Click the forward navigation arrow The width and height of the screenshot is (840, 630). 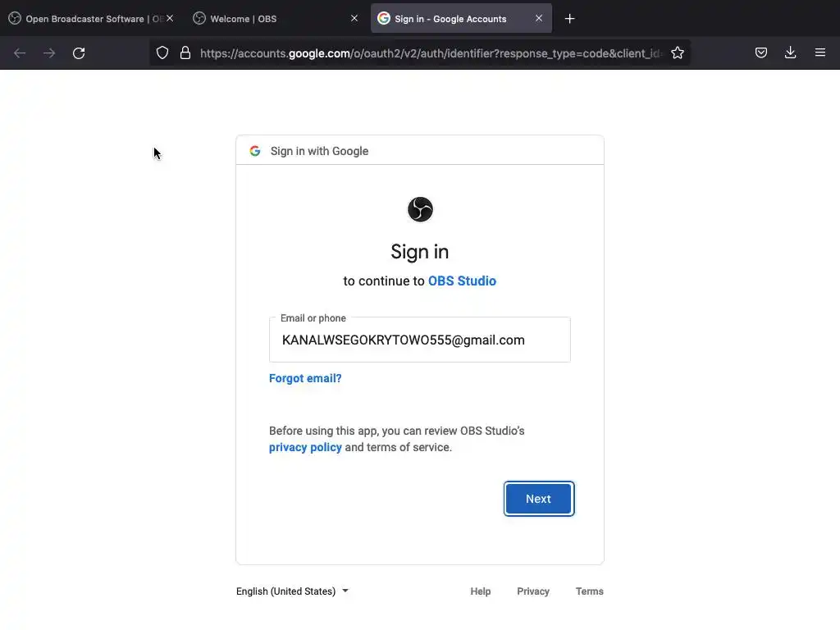[x=49, y=53]
